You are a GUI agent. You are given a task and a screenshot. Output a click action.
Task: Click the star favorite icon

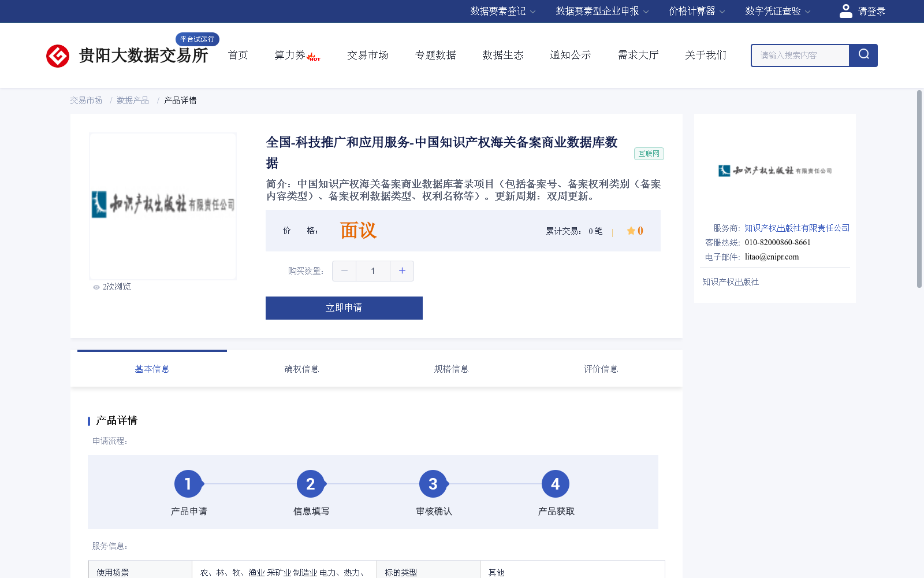pos(631,231)
